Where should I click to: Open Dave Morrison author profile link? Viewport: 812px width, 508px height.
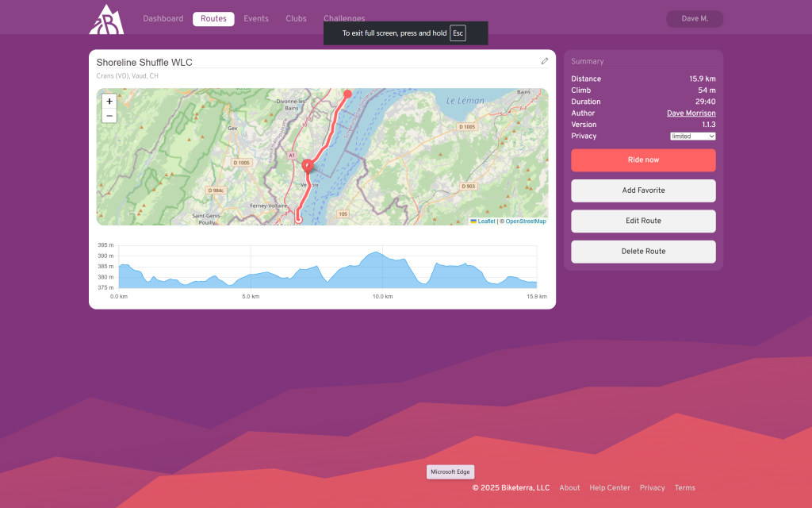[691, 114]
